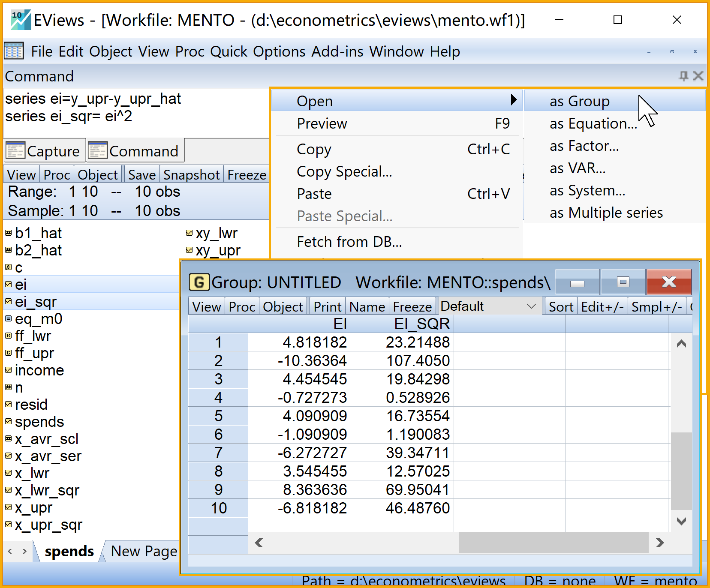Screen dimensions: 710x588
Task: Click the graph icon beside ff_lwr
Action: 8,336
